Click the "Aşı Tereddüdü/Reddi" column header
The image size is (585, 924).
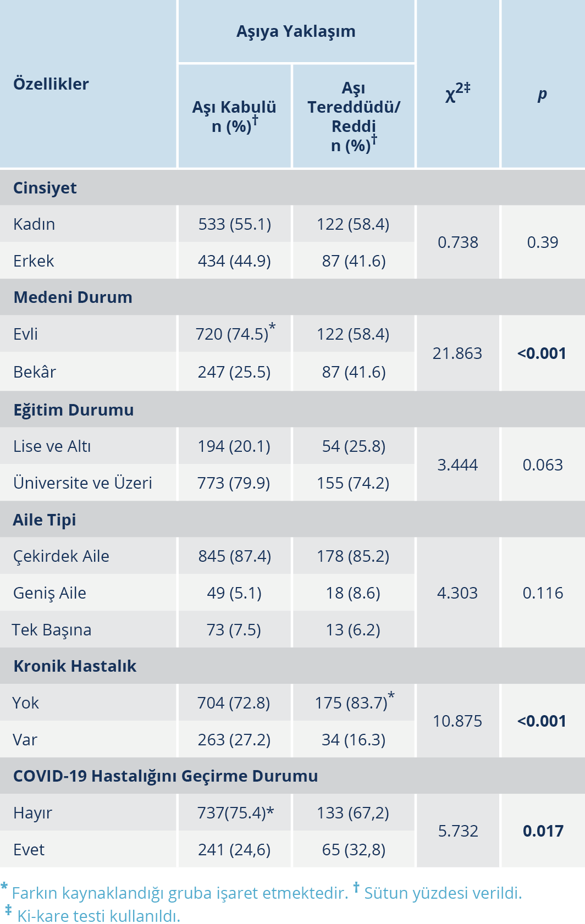pyautogui.click(x=354, y=117)
